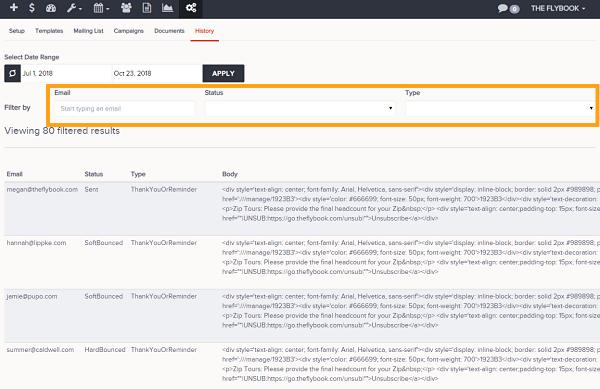600x389 pixels.
Task: Switch to the Mailing List tab
Action: pos(88,31)
